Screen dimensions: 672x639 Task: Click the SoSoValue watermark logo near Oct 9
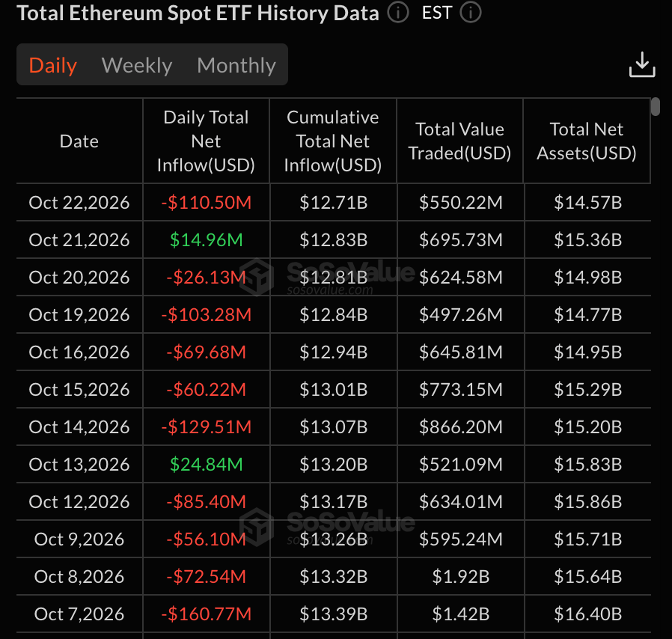[x=256, y=527]
